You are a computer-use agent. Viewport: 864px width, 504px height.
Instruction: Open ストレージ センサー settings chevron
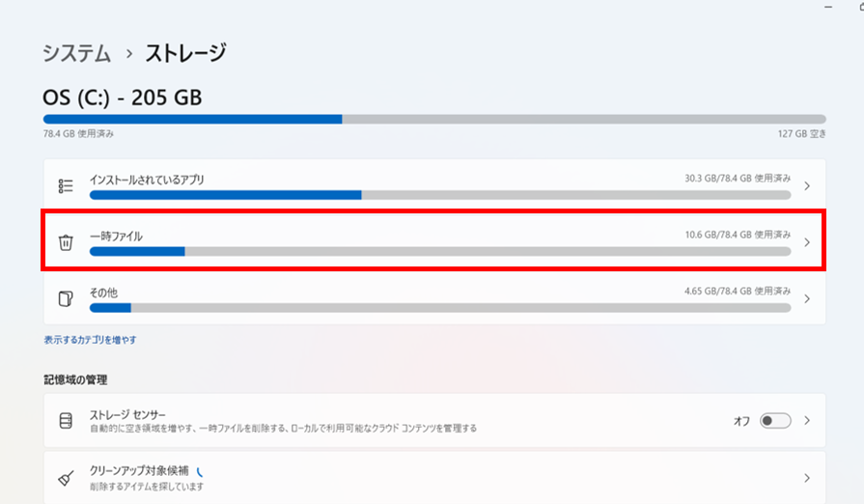tap(807, 421)
